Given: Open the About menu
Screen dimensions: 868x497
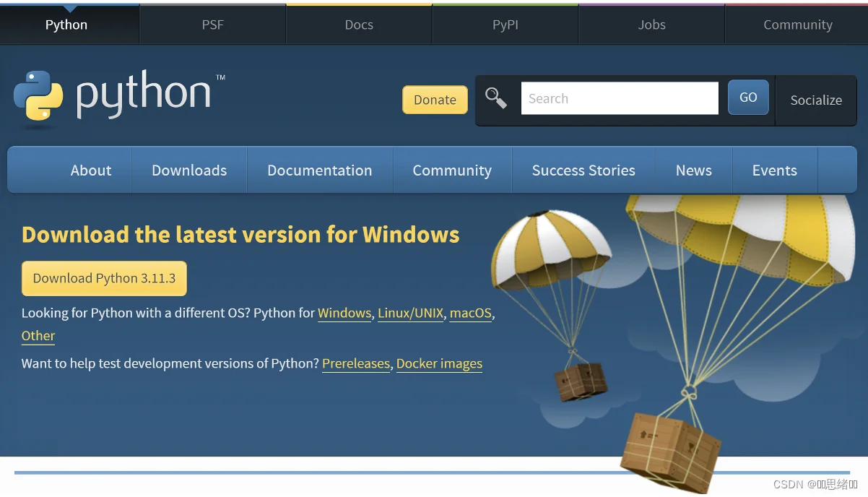Looking at the screenshot, I should [90, 170].
